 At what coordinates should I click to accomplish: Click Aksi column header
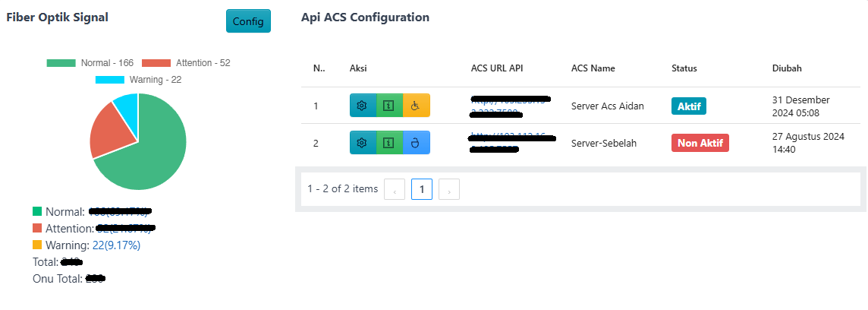(x=358, y=68)
